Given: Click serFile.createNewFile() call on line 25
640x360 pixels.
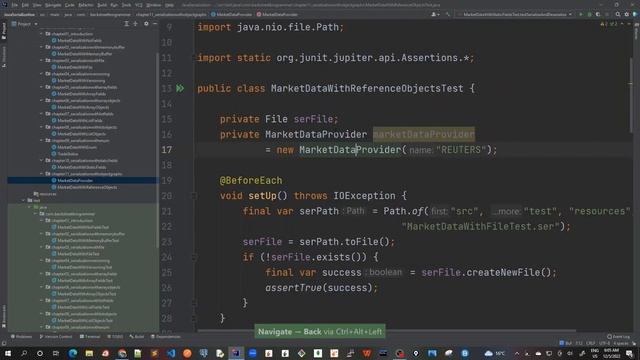Looking at the screenshot, I should [x=486, y=272].
